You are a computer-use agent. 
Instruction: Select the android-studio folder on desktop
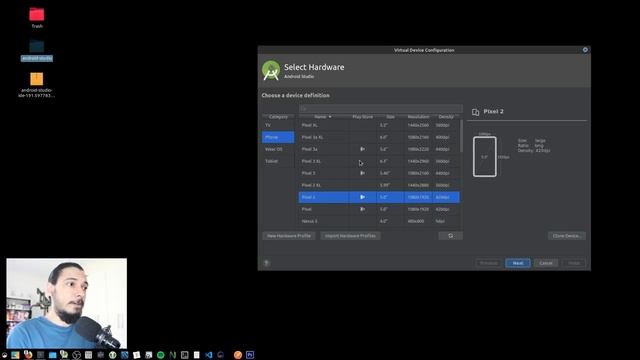coord(37,51)
